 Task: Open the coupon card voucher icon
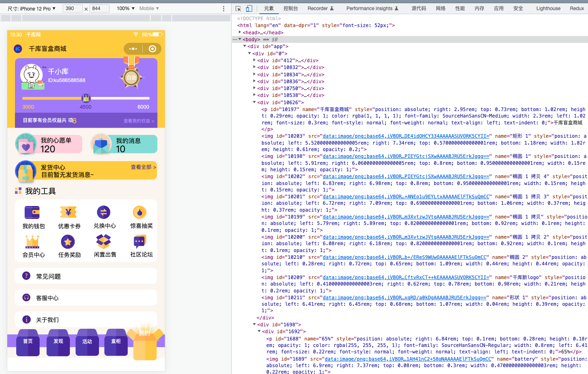click(68, 212)
